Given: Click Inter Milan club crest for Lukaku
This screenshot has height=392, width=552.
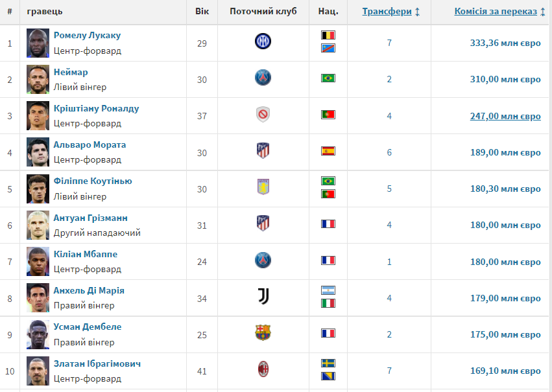Looking at the screenshot, I should [x=263, y=42].
